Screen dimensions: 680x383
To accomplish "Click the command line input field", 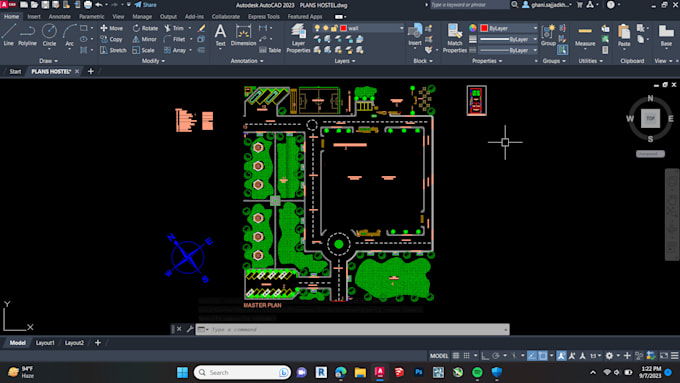I will click(x=353, y=330).
